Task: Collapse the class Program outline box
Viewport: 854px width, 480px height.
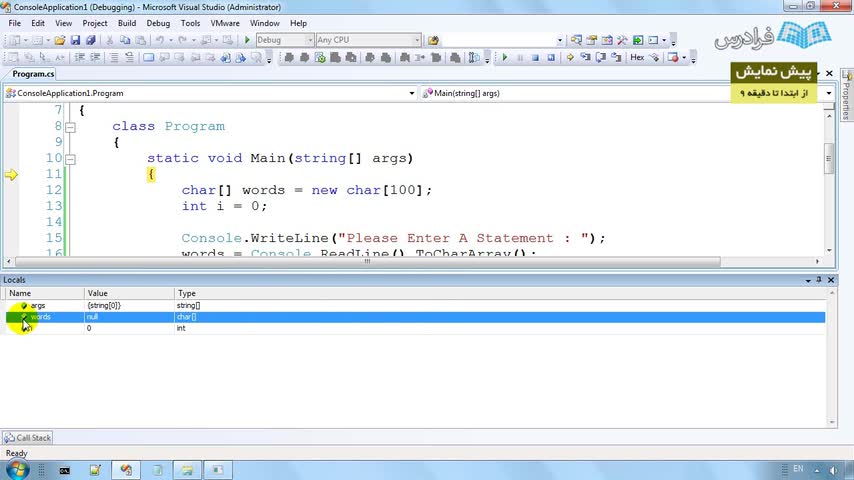Action: click(x=70, y=127)
